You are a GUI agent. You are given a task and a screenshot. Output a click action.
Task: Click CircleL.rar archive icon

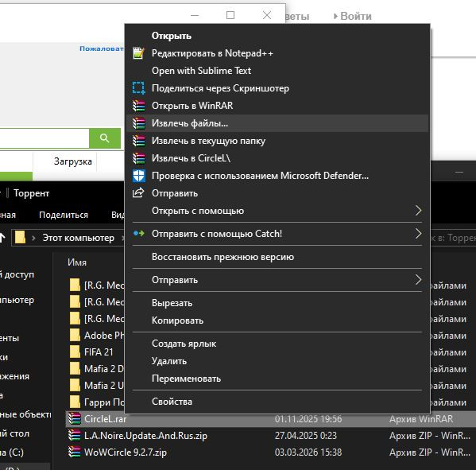[x=75, y=418]
